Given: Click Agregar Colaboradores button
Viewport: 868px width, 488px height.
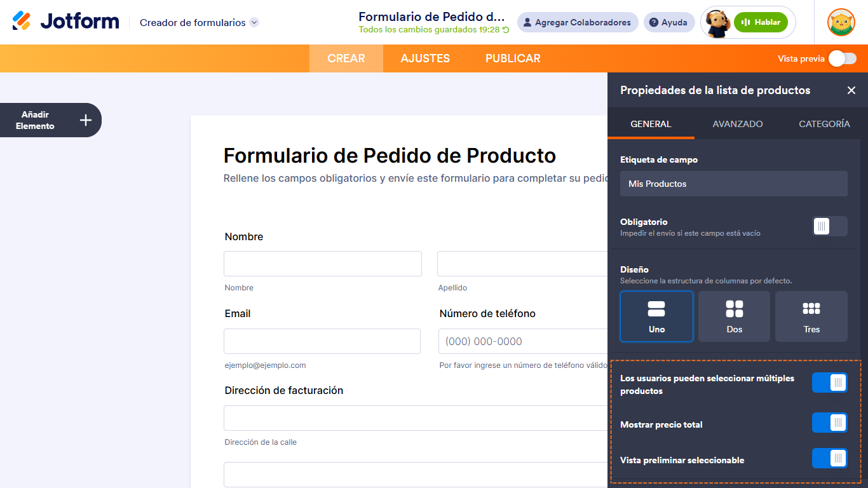Looking at the screenshot, I should (x=578, y=22).
